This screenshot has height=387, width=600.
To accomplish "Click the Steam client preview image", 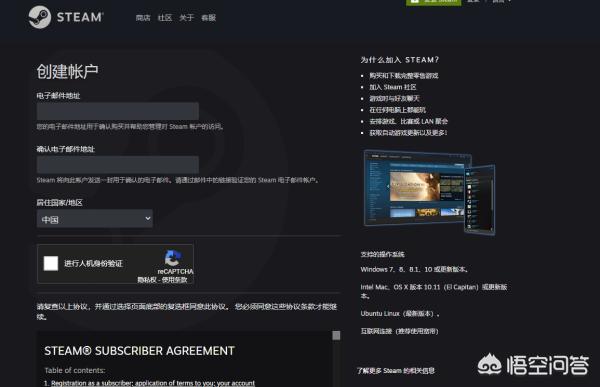I will pos(429,192).
